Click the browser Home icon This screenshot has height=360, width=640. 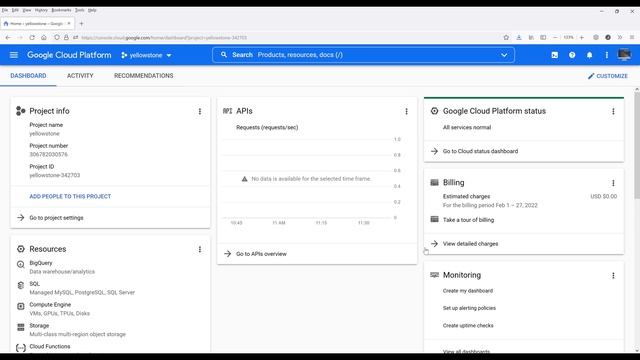(x=44, y=38)
